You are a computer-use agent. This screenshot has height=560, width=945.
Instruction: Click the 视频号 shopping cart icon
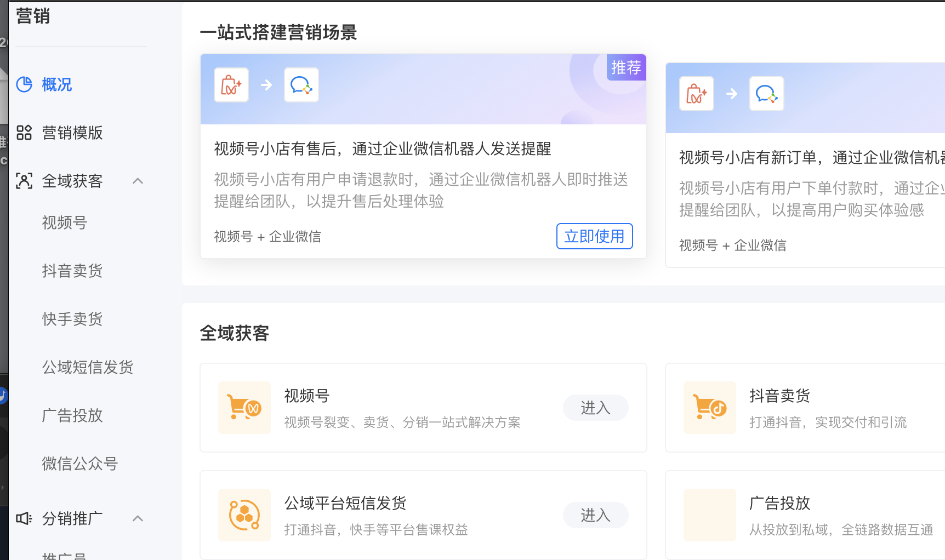click(244, 408)
